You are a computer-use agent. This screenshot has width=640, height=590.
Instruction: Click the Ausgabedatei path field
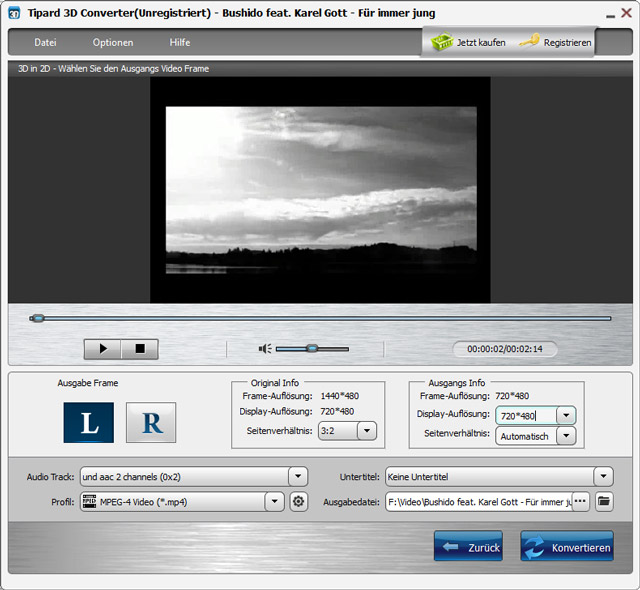pos(479,502)
